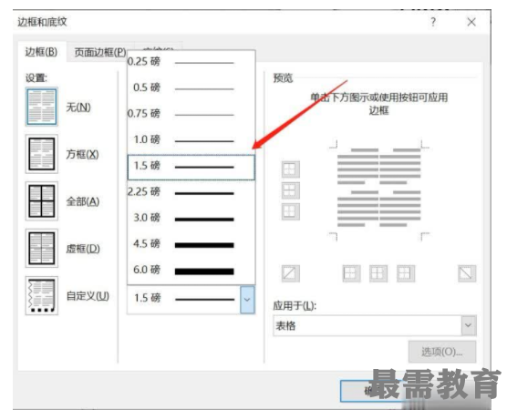Choose highlighted 1.5 磅 line width option
The width and height of the screenshot is (507, 420).
tap(191, 167)
